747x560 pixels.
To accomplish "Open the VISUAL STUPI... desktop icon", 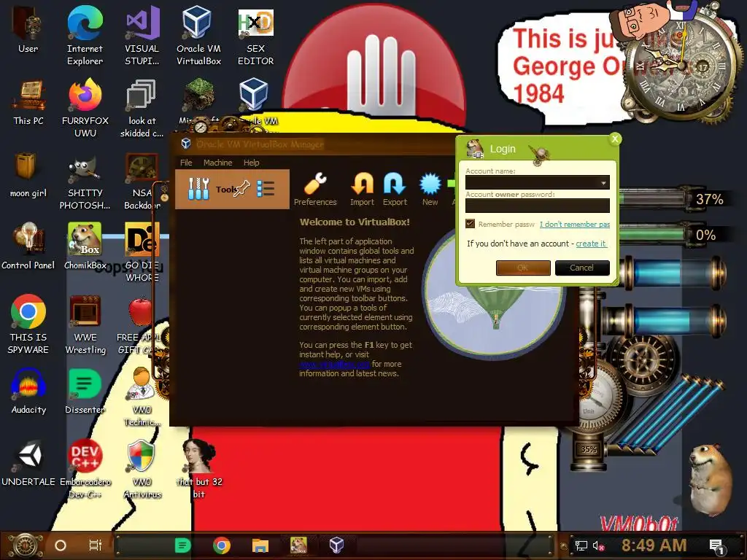I will tap(142, 36).
